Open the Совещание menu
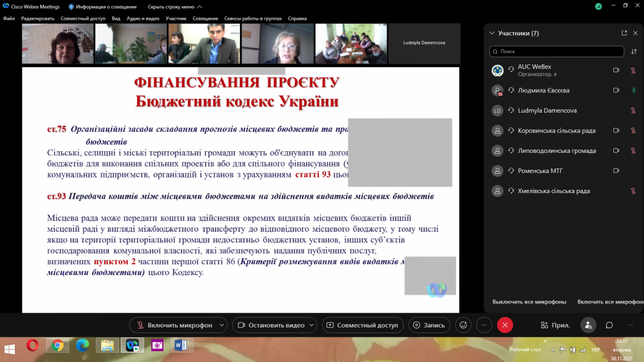 [x=205, y=18]
